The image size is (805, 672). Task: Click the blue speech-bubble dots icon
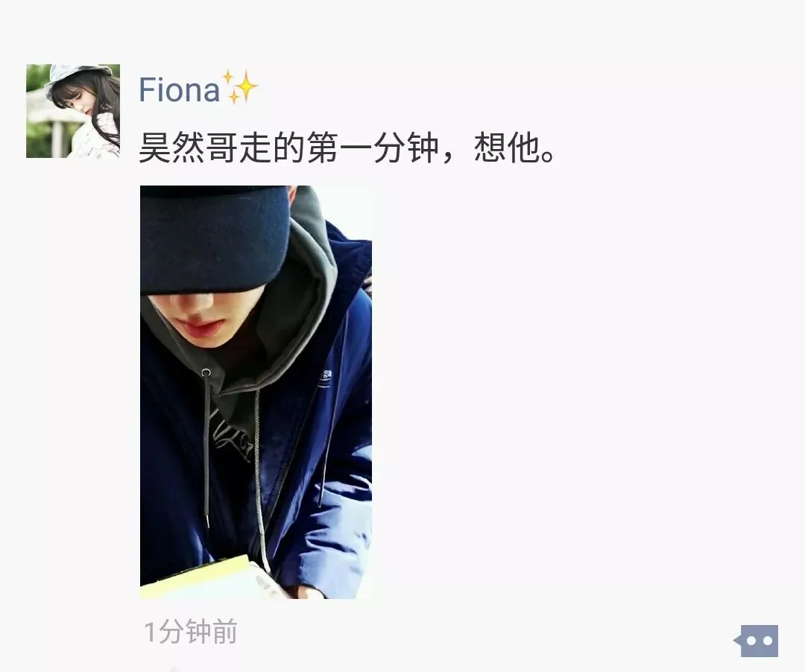point(757,641)
